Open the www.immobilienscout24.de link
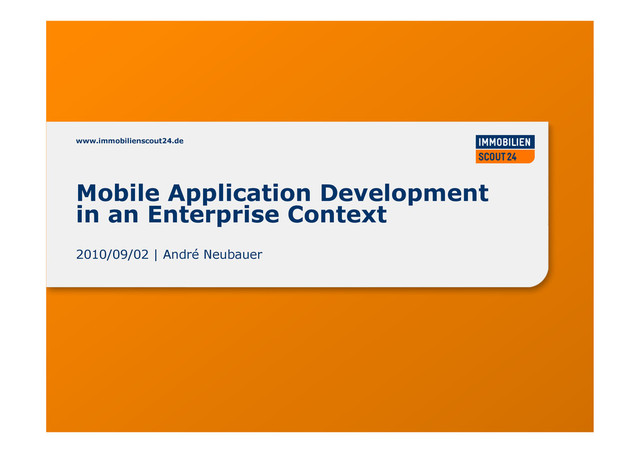Image resolution: width=640 pixels, height=453 pixels. pyautogui.click(x=129, y=141)
